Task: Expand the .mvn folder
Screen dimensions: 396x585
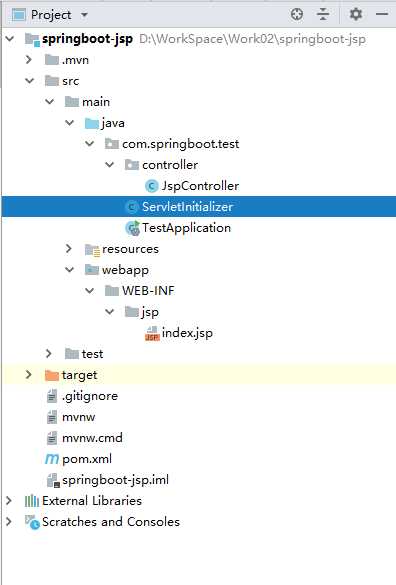Action: [x=29, y=60]
